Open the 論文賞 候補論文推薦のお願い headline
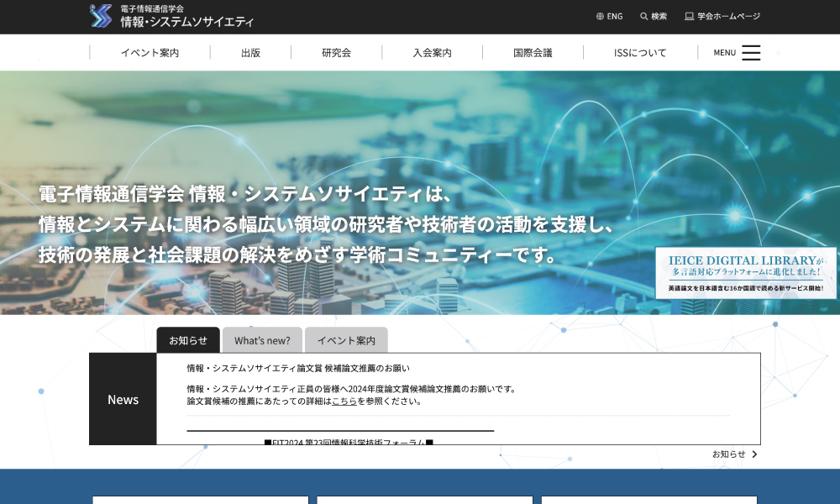The height and width of the screenshot is (504, 840). click(298, 368)
